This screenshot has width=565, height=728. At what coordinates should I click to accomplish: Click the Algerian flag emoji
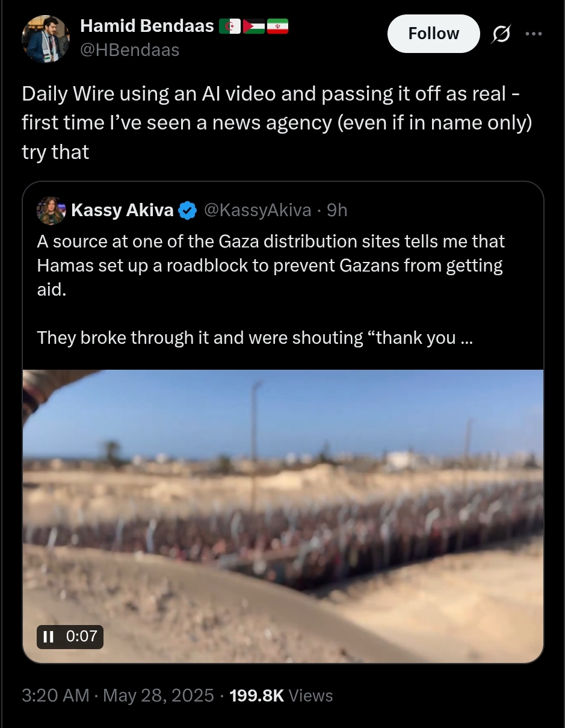pos(229,27)
